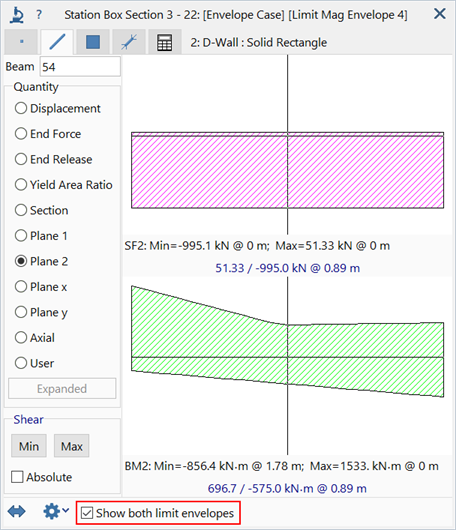
Task: Choose the End Force quantity
Action: pos(48,134)
